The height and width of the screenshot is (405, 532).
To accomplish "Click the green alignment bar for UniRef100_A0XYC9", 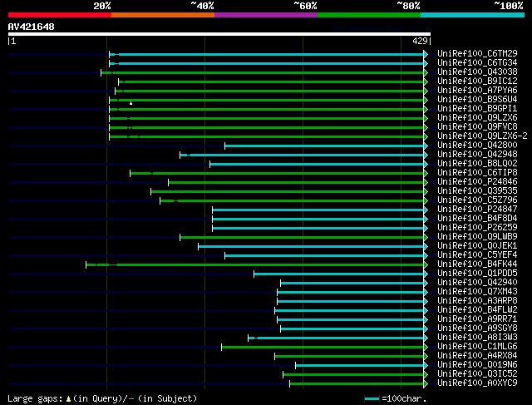I will 357,384.
